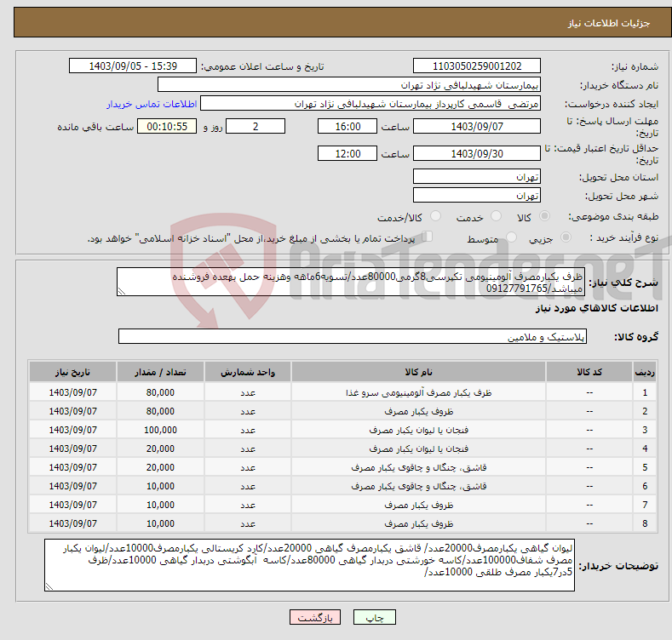This screenshot has width=672, height=640.
Task: Click the buyer name field بیمارستان شهیدلبافی نژاد
Action: tap(349, 85)
